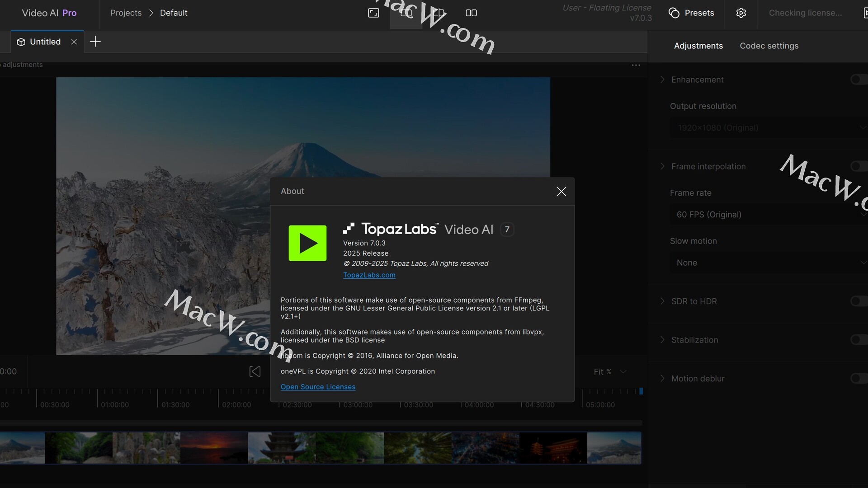Click the version 7 badge
The image size is (868, 488).
507,230
